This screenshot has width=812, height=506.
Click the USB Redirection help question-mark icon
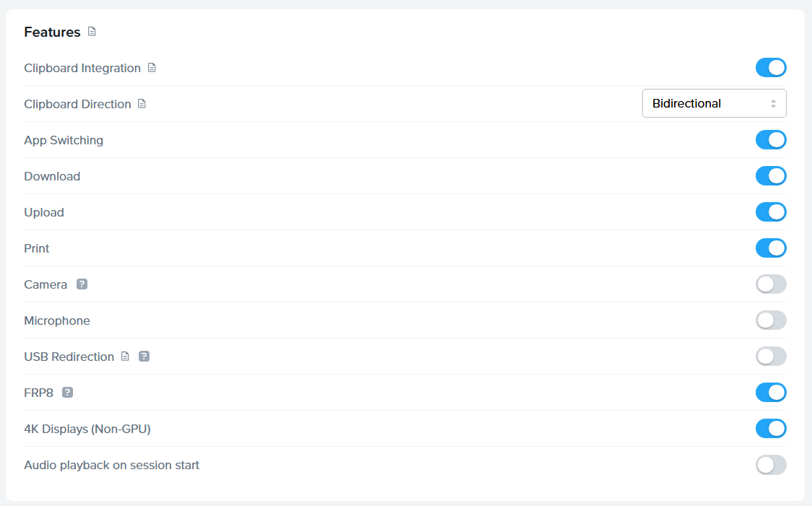144,357
